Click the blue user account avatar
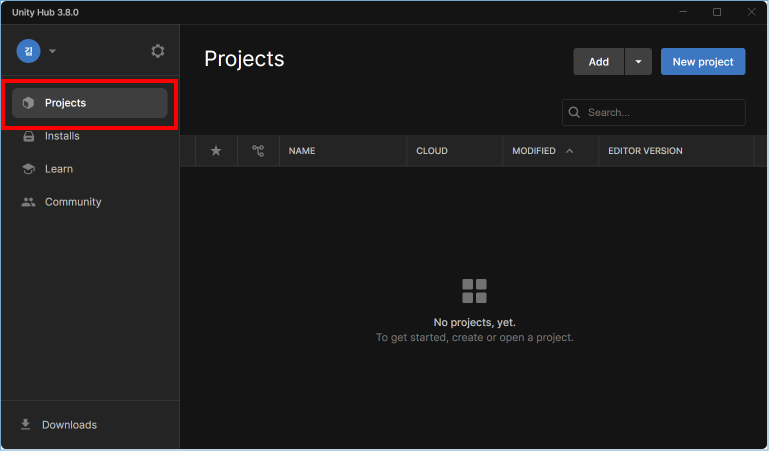 [x=28, y=51]
